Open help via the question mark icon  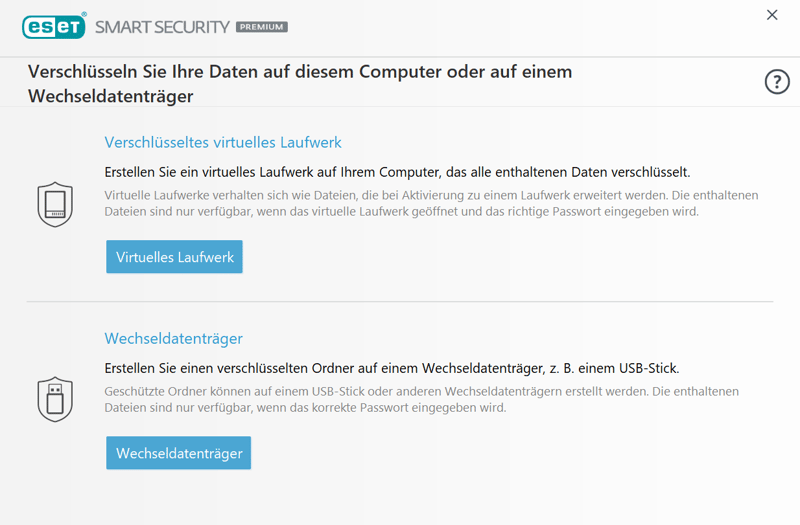(x=777, y=82)
